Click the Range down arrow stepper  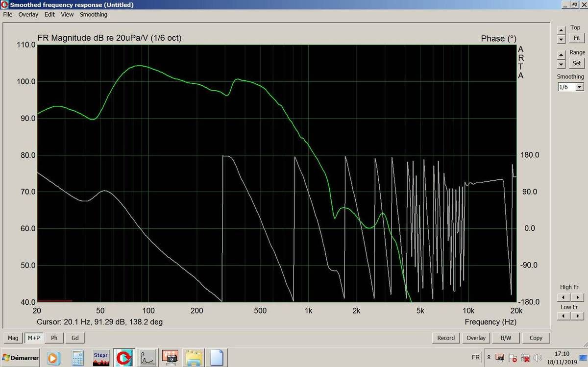(561, 64)
